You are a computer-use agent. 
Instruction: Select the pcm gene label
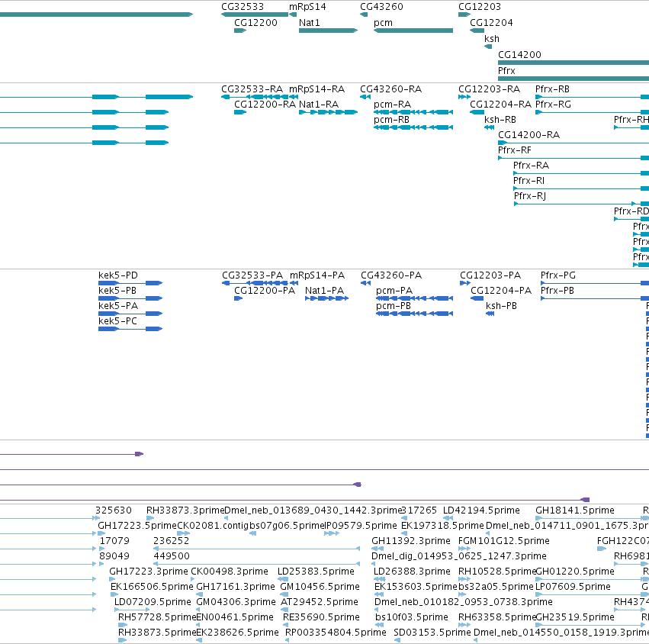(x=384, y=23)
